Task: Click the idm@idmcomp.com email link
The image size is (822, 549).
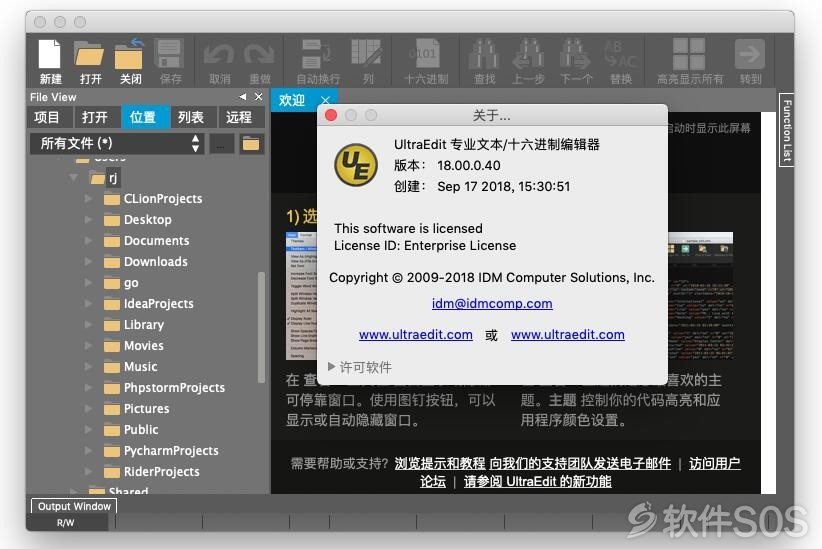Action: point(492,304)
